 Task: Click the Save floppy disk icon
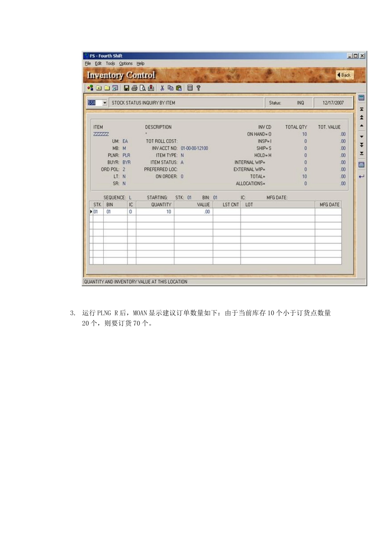tap(127, 88)
